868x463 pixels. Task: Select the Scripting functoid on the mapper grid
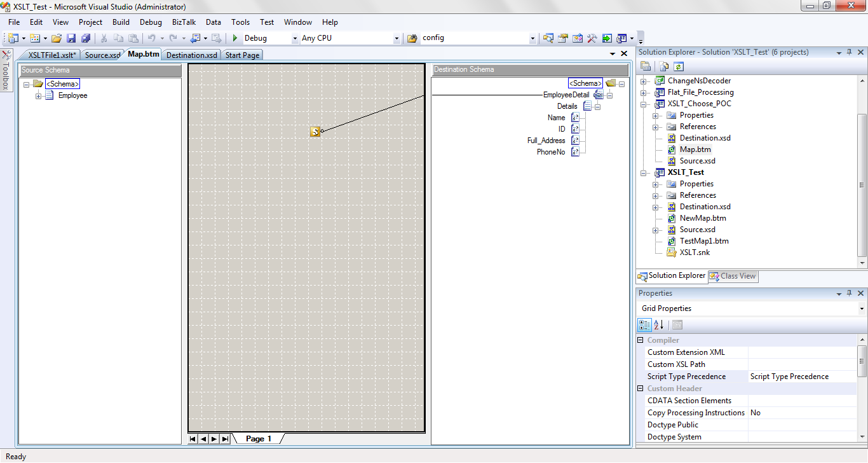(316, 131)
